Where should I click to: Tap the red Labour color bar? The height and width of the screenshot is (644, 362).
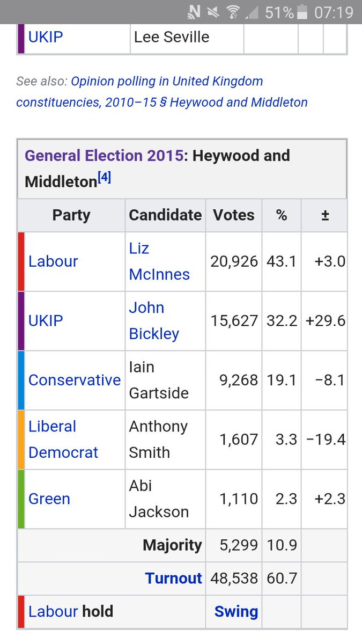click(21, 261)
